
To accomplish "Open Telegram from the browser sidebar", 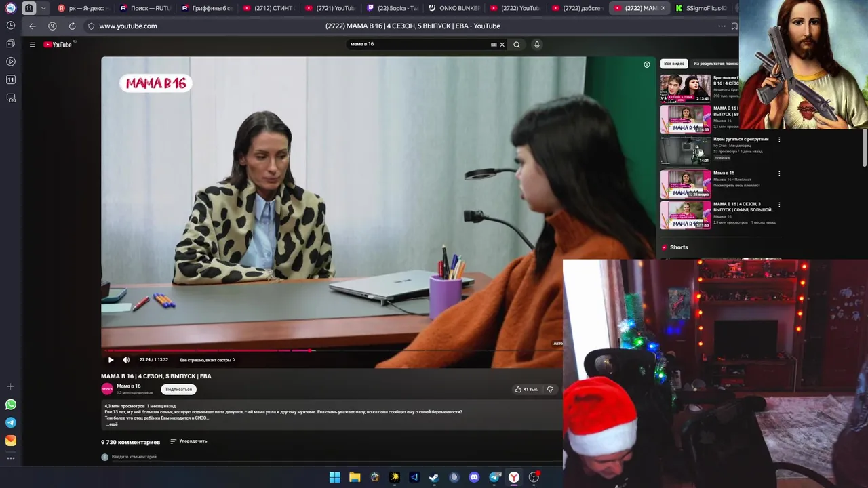I will (11, 422).
